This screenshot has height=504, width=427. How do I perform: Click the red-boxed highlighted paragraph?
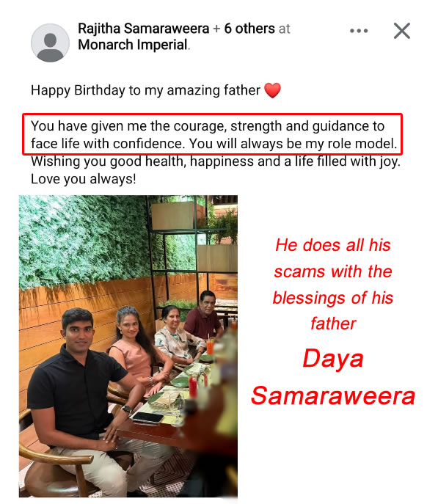tap(213, 134)
